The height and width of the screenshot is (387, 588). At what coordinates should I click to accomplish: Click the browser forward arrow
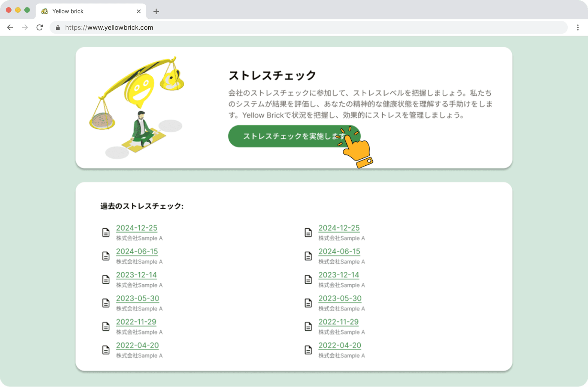pos(25,27)
